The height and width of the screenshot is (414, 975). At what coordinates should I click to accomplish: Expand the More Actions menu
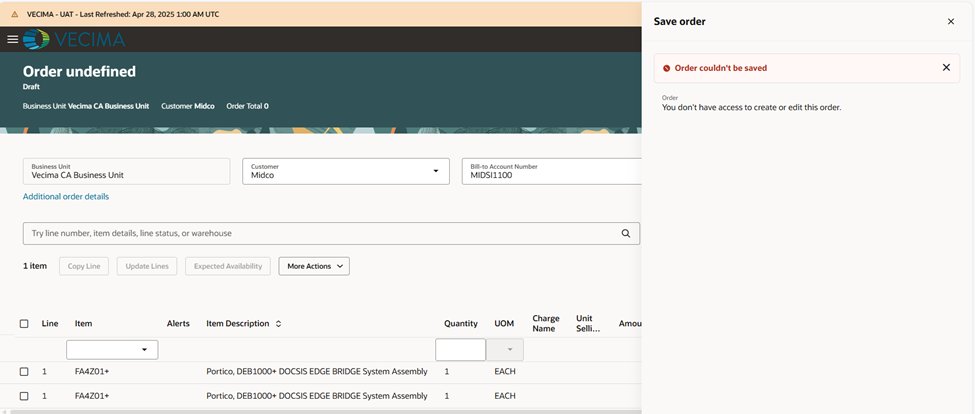coord(314,266)
